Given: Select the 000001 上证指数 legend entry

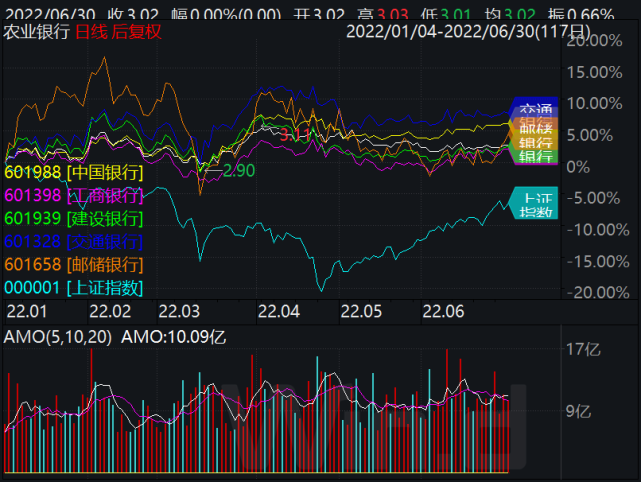Looking at the screenshot, I should pyautogui.click(x=74, y=287).
